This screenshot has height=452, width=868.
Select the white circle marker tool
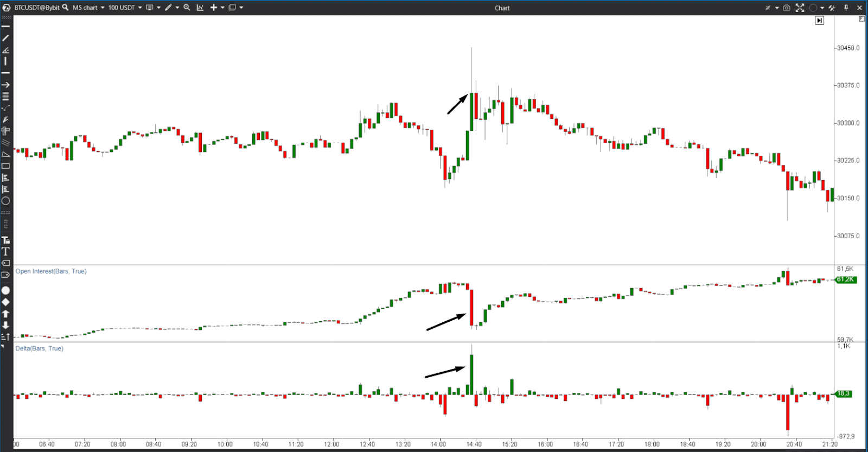(5, 290)
